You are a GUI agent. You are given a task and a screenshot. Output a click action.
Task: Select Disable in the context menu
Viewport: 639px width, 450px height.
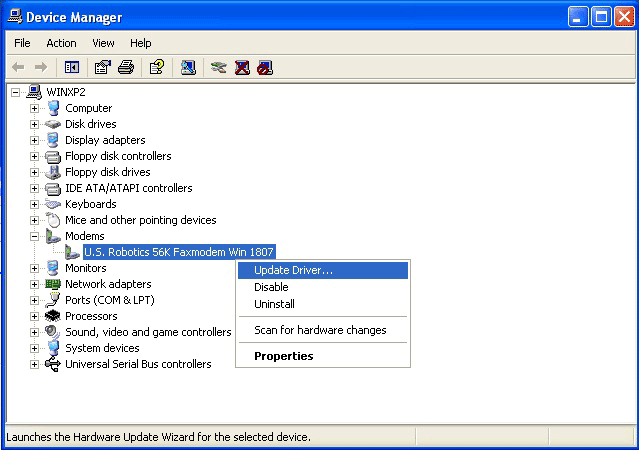click(x=271, y=287)
